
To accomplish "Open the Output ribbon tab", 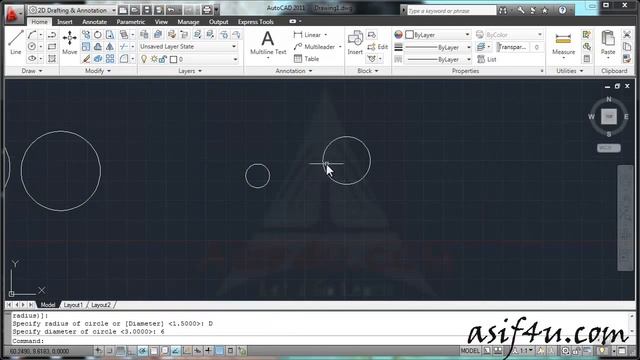I will (x=218, y=22).
